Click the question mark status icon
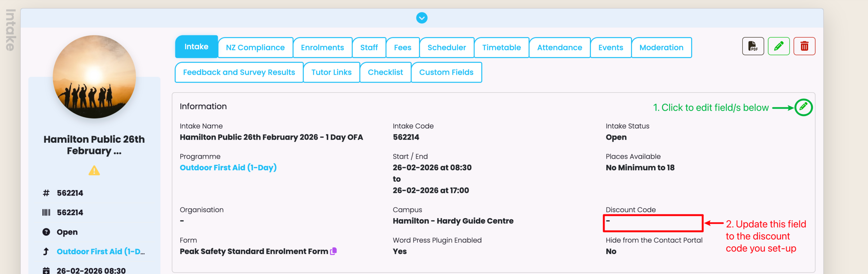The image size is (868, 274). [46, 232]
